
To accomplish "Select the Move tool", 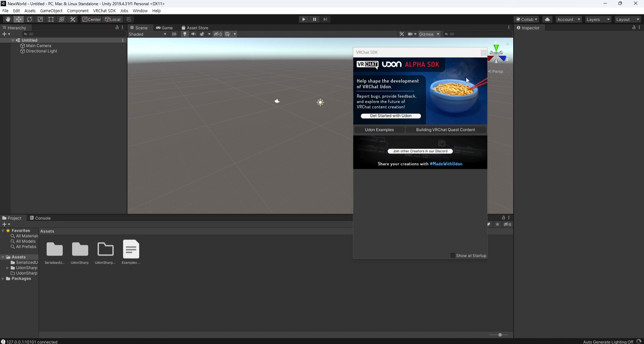I will point(19,19).
